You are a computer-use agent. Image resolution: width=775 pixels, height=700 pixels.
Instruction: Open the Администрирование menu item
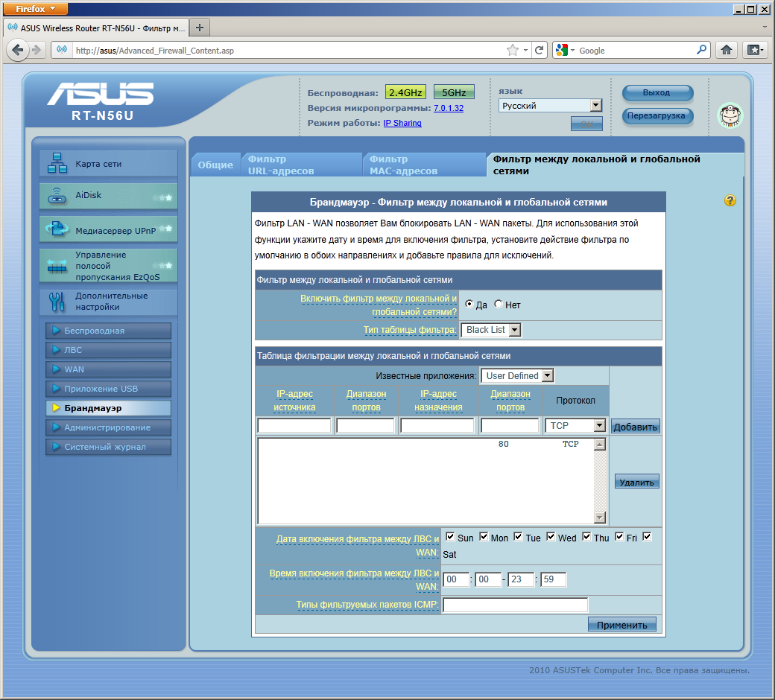click(x=109, y=427)
